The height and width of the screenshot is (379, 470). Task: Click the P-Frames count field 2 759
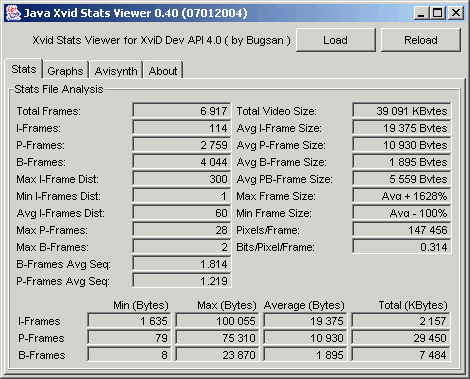pyautogui.click(x=182, y=145)
